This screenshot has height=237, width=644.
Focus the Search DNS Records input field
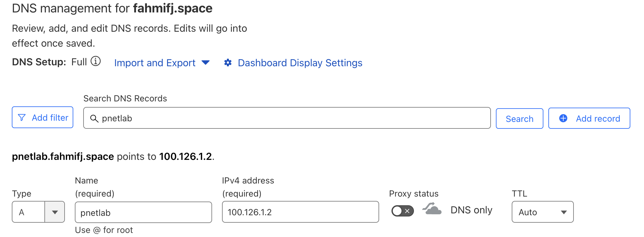[x=292, y=118]
